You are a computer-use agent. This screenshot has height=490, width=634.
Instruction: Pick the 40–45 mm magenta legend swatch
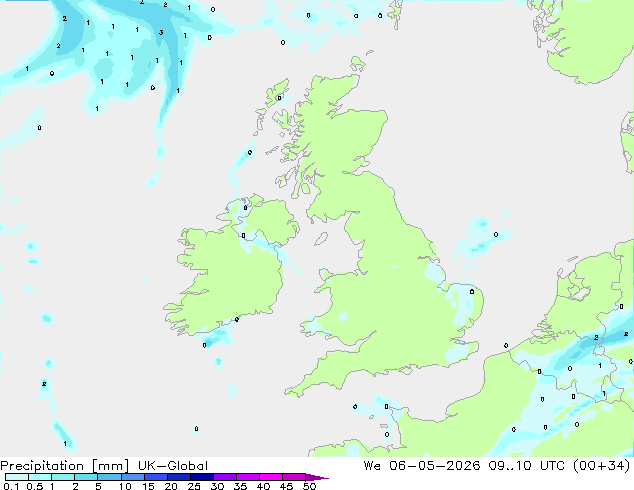pyautogui.click(x=271, y=477)
